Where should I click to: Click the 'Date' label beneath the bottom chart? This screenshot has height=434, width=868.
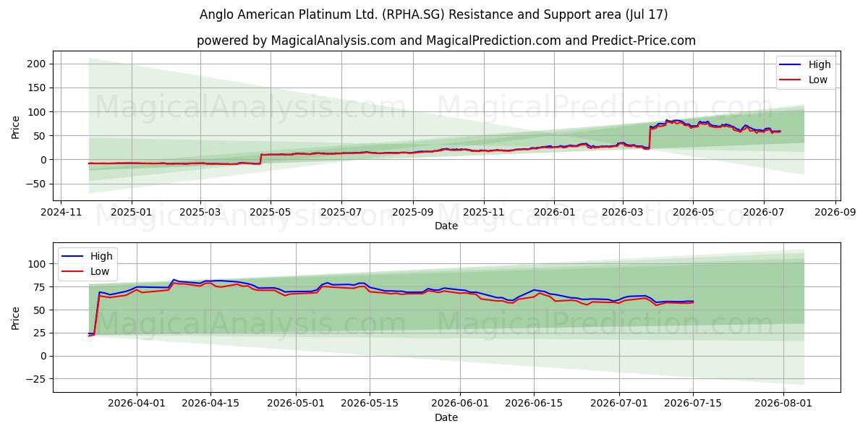pos(446,418)
